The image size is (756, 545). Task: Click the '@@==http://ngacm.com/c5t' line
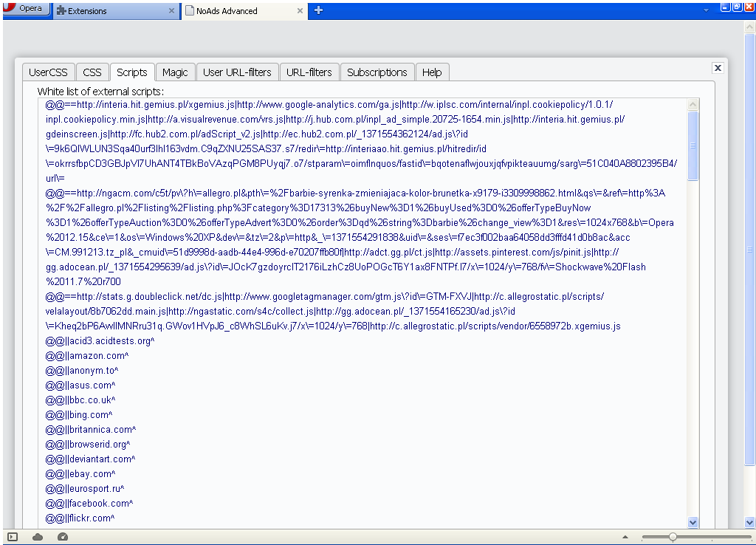(x=360, y=237)
